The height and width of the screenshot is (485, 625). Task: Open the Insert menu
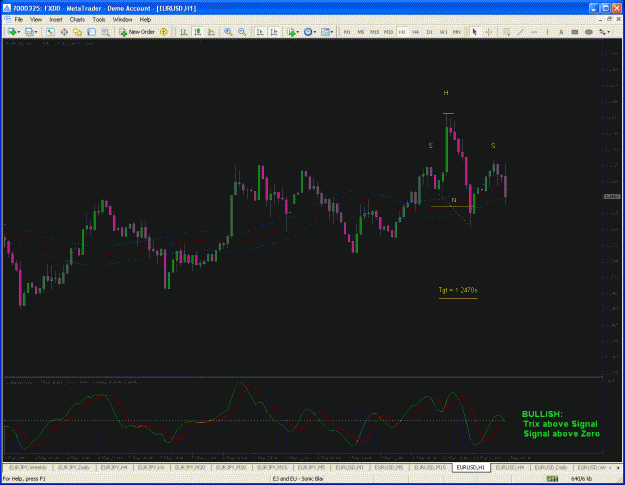[x=56, y=20]
